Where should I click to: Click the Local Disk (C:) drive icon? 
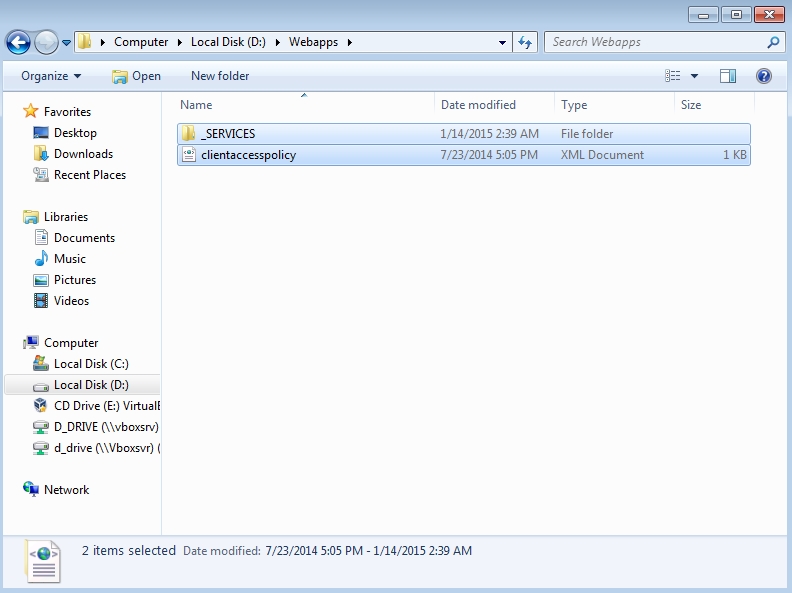(x=41, y=363)
